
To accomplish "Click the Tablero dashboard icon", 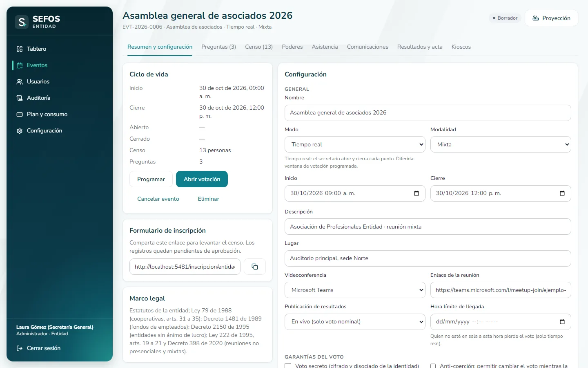I will coord(20,49).
